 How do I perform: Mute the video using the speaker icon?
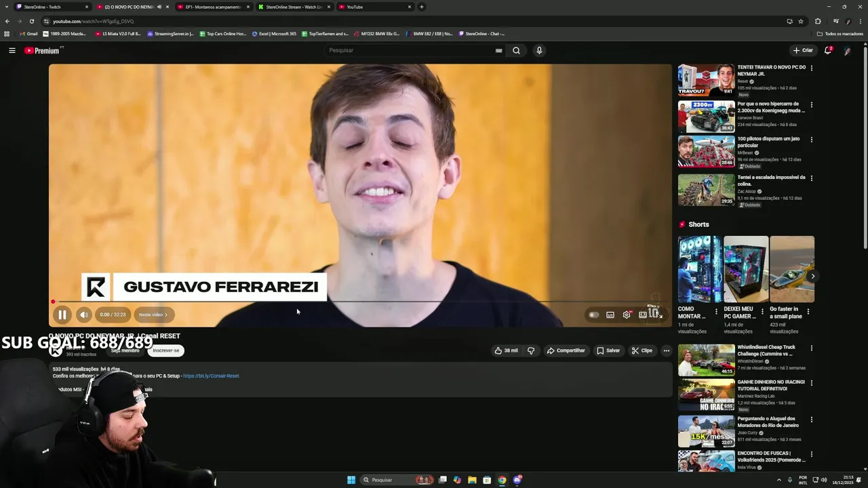tap(83, 314)
